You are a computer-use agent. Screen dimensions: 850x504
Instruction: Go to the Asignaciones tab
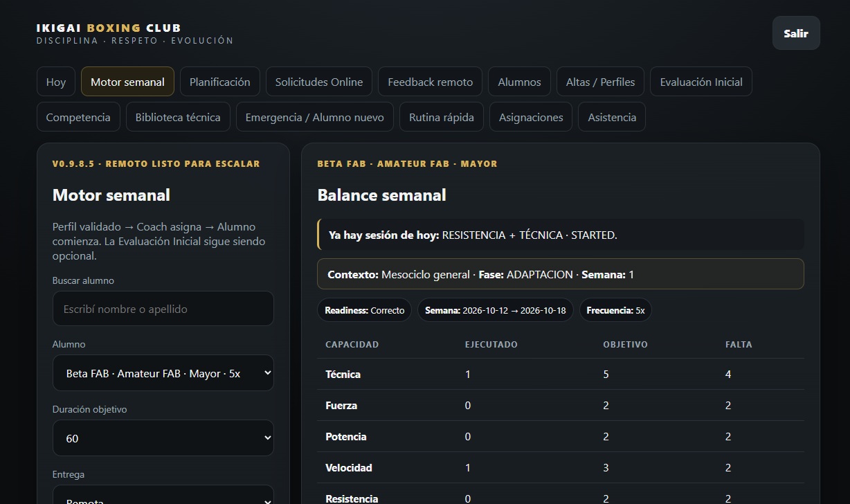coord(531,117)
